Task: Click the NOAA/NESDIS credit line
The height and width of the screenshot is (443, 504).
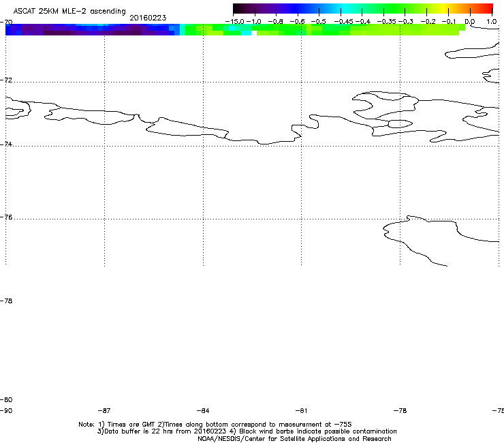Action: pos(294,439)
